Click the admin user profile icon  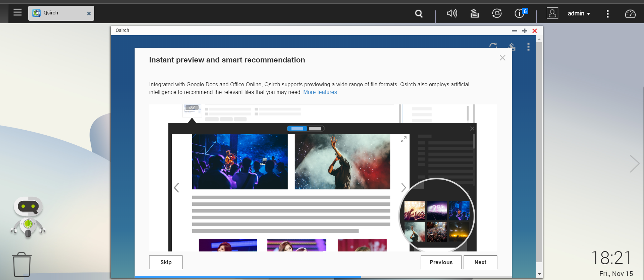tap(552, 13)
